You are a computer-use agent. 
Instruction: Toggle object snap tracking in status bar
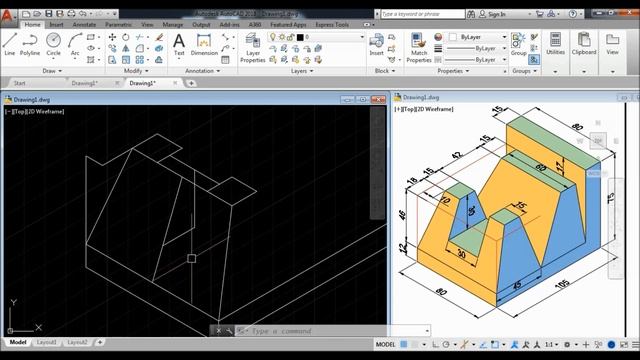click(x=483, y=344)
